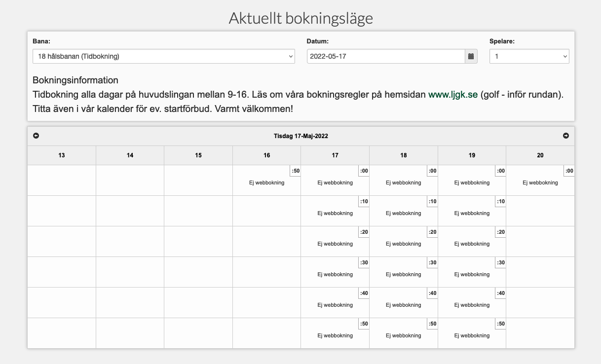Click the hour 19 column header
The width and height of the screenshot is (601, 364).
[x=472, y=155]
